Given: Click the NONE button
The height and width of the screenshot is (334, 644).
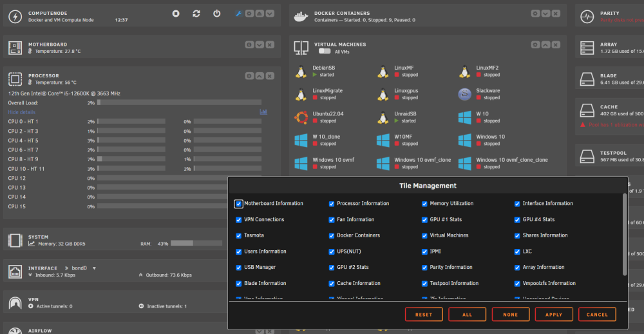Looking at the screenshot, I should coord(511,315).
